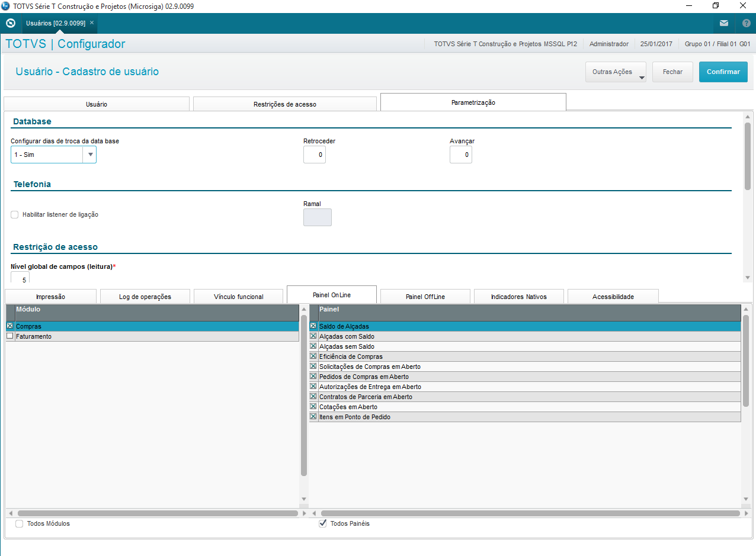Select the Usuários [02.9.0099] tab
This screenshot has width=756, height=556.
coord(56,23)
